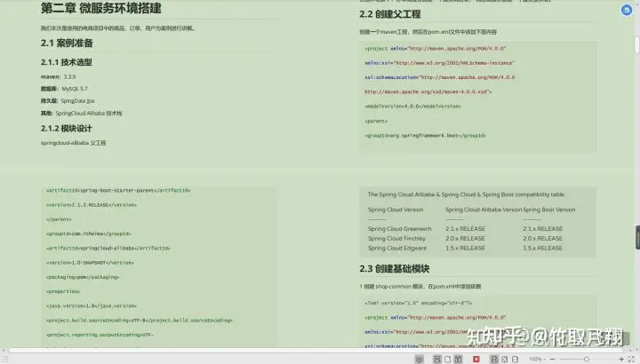Screen dimensions: 640x364
Task: Click the Spring Cloud Greenwich table row
Action: pyautogui.click(x=465, y=229)
